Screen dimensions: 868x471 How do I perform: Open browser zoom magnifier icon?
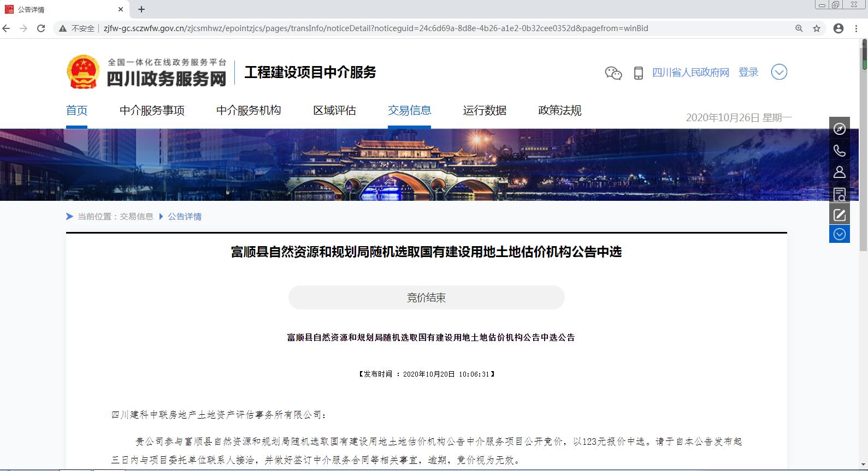[x=799, y=28]
